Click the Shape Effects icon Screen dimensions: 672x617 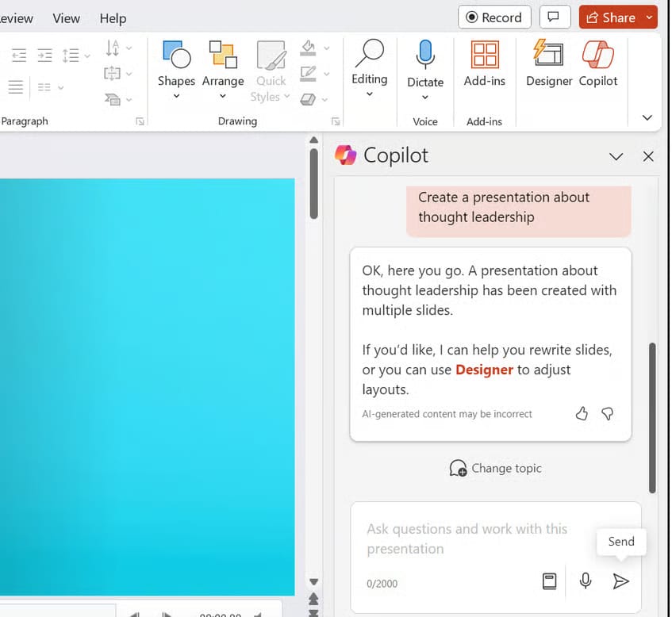pos(308,99)
